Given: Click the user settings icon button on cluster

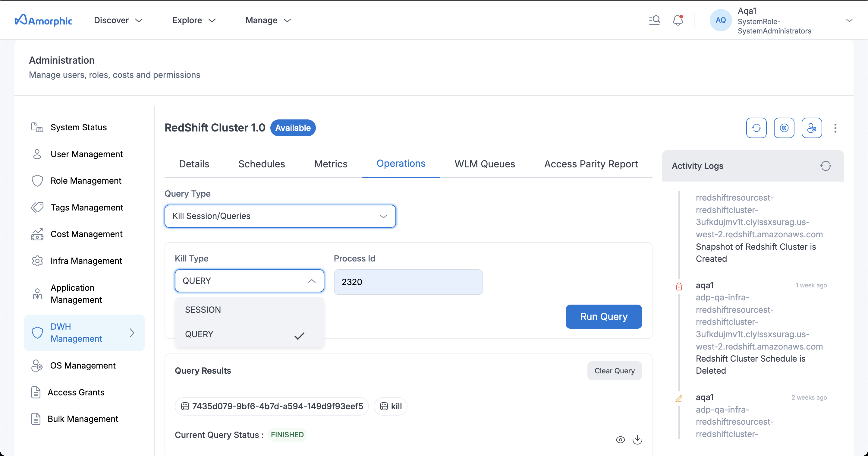Looking at the screenshot, I should tap(811, 128).
